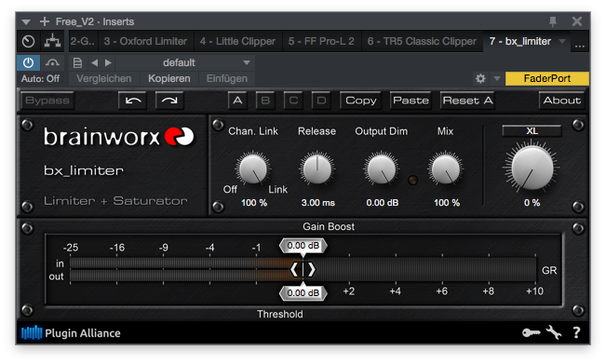Image resolution: width=606 pixels, height=364 pixels.
Task: Click the Chan. Link knob
Action: 253,169
